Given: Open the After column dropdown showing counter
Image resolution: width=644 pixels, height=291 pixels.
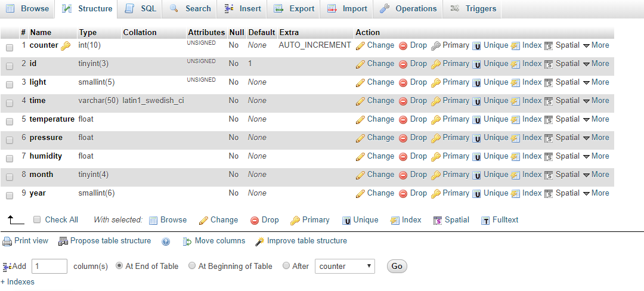Looking at the screenshot, I should pyautogui.click(x=345, y=266).
